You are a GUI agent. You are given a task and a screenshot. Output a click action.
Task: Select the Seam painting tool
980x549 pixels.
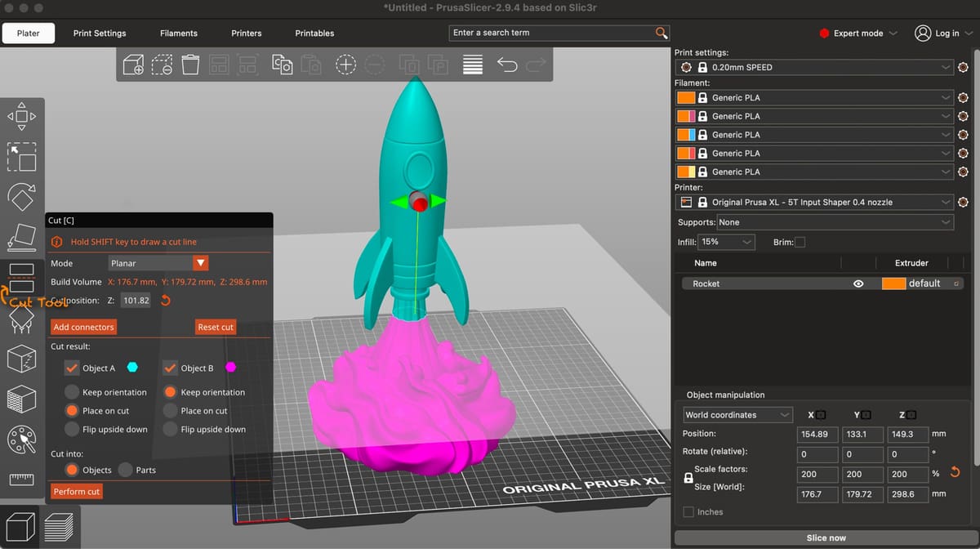point(21,359)
